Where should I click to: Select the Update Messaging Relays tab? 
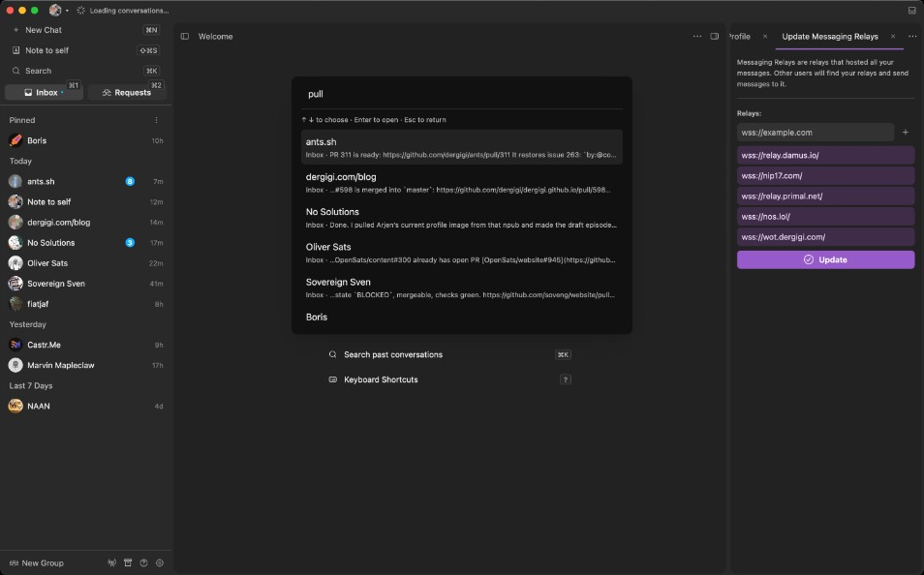(830, 37)
